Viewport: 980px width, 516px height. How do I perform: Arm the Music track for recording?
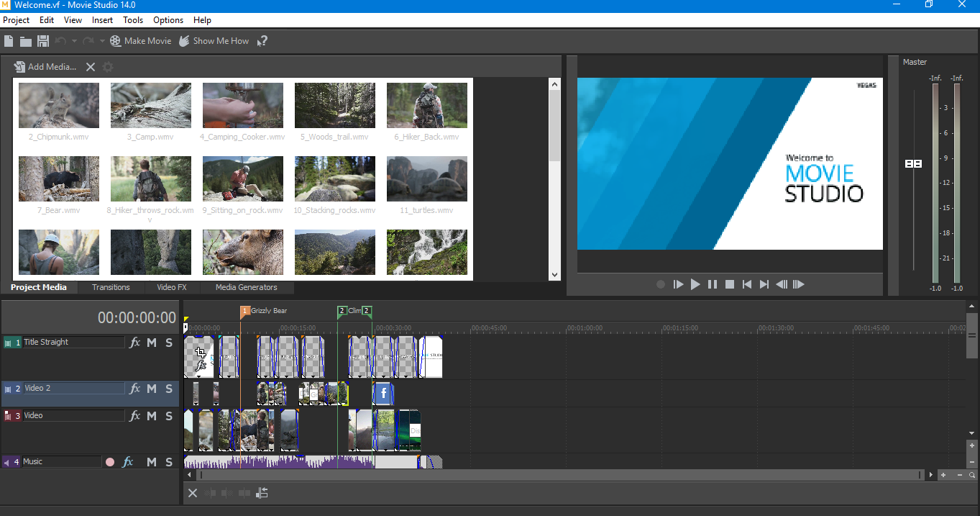point(110,462)
